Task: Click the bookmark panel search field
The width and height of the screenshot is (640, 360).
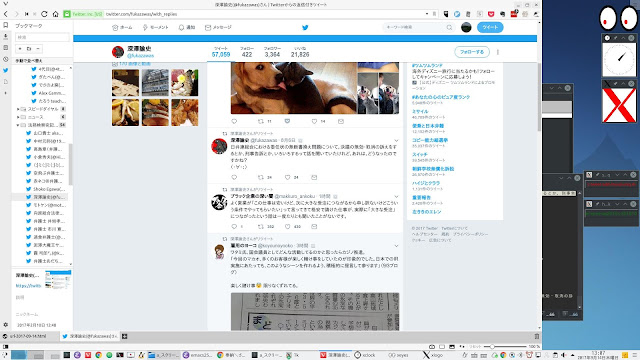Action: (x=42, y=37)
